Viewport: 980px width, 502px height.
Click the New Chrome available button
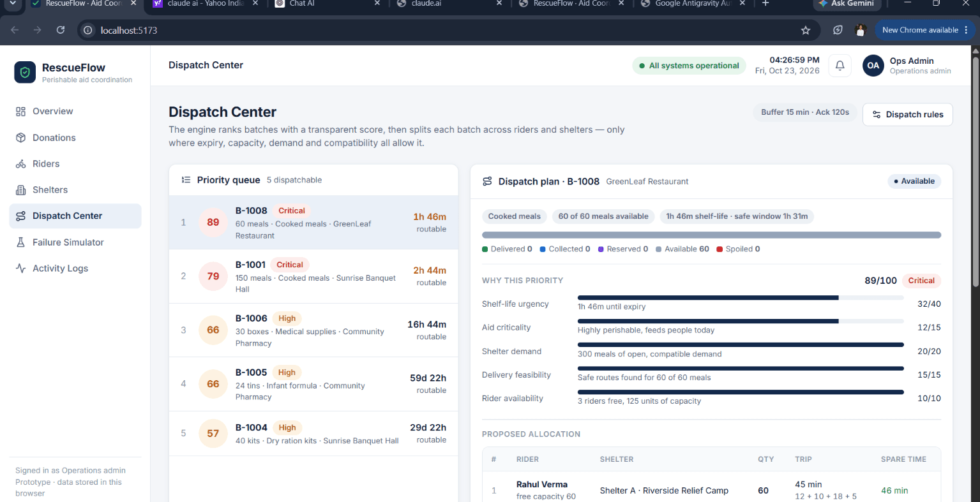pyautogui.click(x=925, y=30)
